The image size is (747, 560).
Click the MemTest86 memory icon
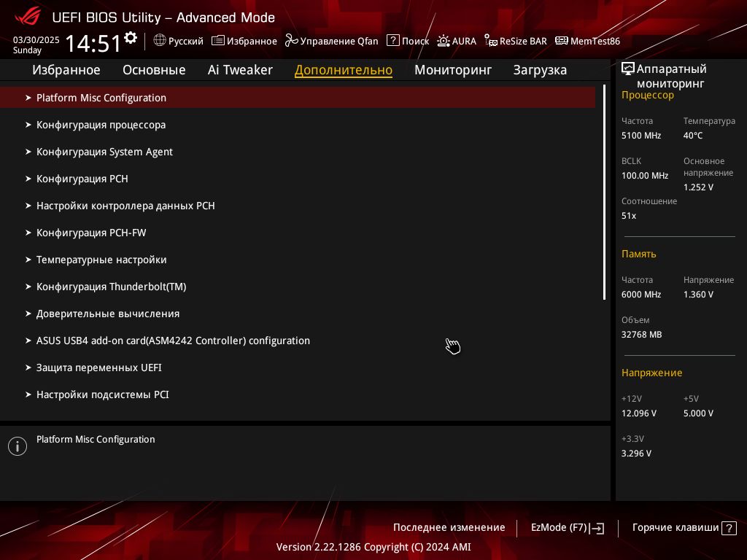point(561,41)
